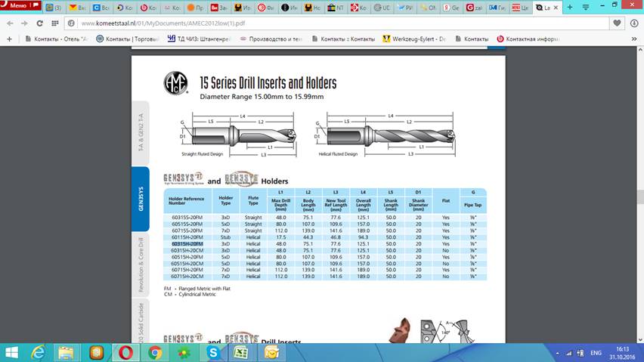The width and height of the screenshot is (644, 362).
Task: Click 'CM - Cylindrical Metric' note
Action: pos(190,294)
